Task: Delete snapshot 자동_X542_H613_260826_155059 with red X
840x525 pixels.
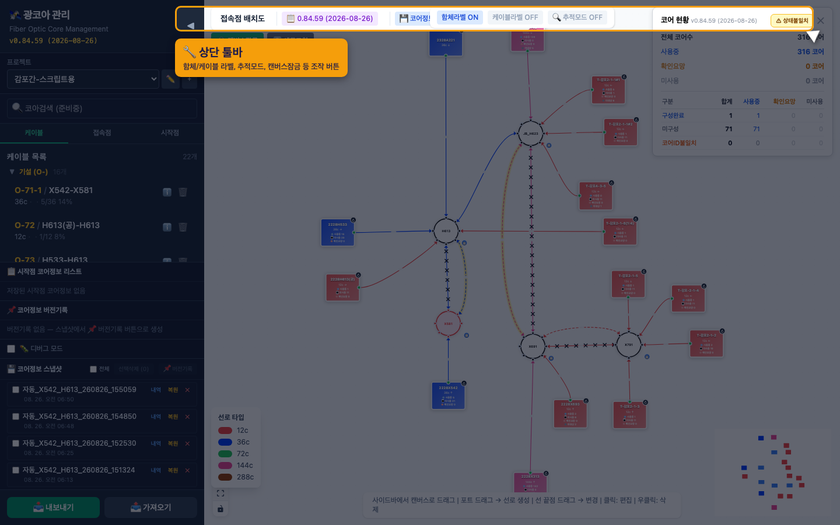Action: 187,390
